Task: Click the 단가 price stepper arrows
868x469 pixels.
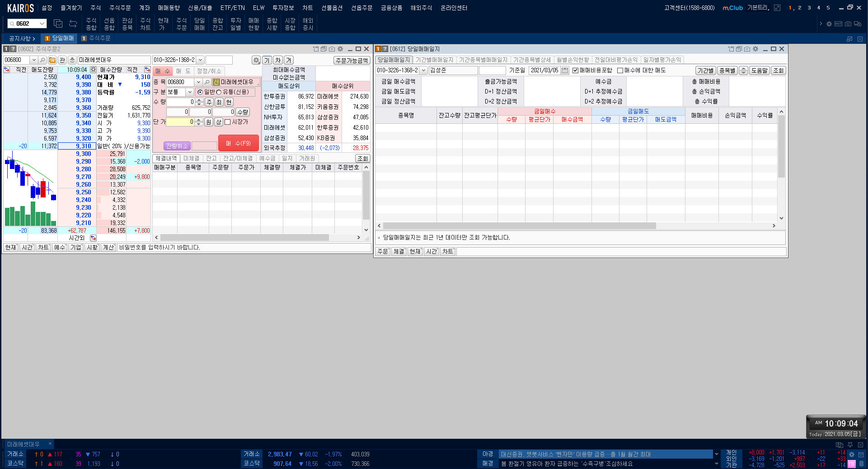Action: tap(198, 122)
